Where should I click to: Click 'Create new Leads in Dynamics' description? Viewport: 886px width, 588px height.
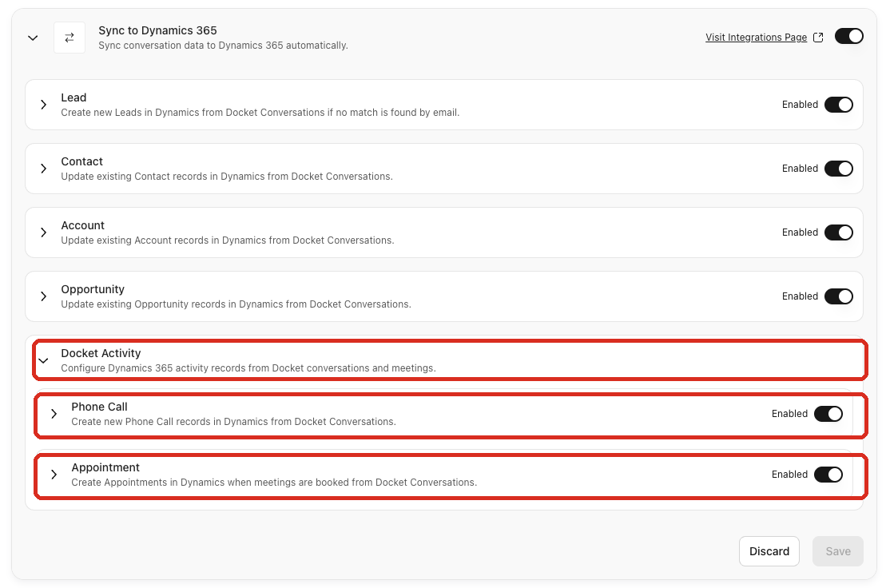pos(260,113)
